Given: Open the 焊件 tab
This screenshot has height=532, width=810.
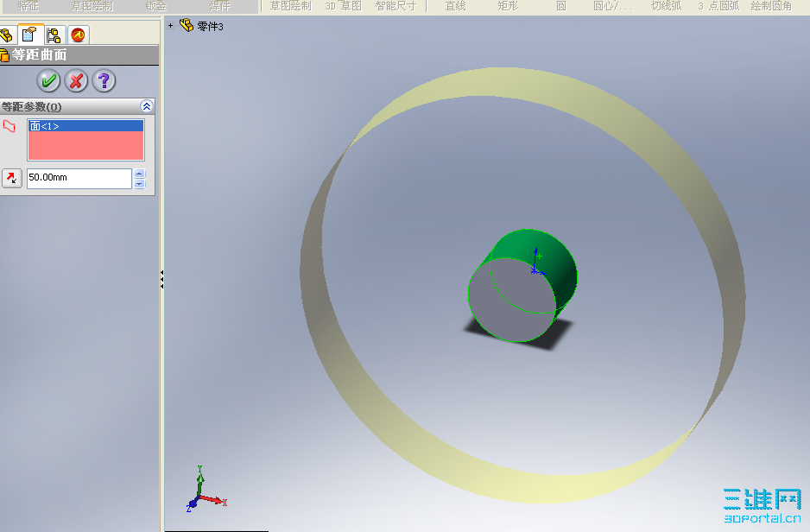Looking at the screenshot, I should 220,6.
